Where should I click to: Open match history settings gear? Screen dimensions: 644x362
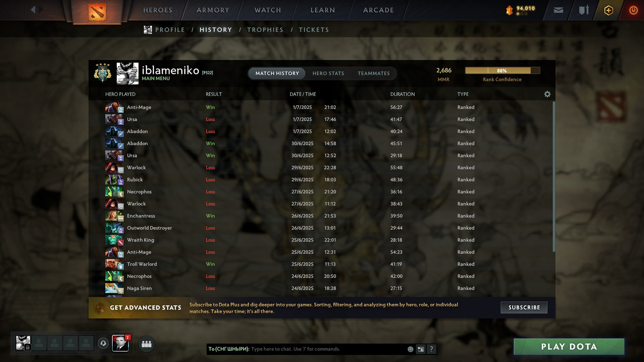tap(547, 94)
